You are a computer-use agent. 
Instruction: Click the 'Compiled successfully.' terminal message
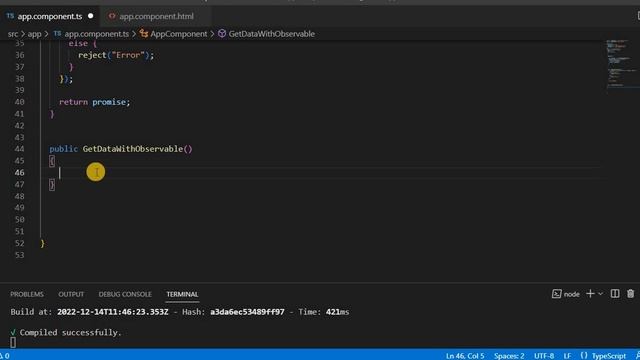[x=71, y=333]
